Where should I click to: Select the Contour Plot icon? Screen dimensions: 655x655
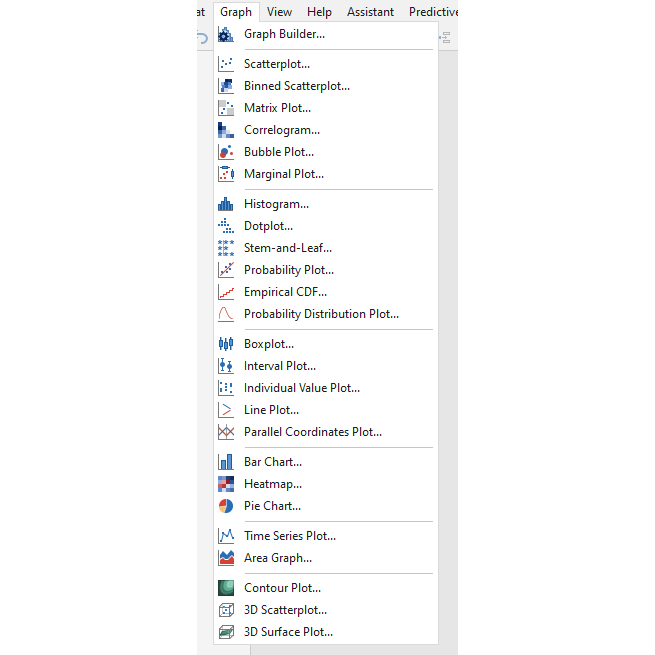(226, 588)
